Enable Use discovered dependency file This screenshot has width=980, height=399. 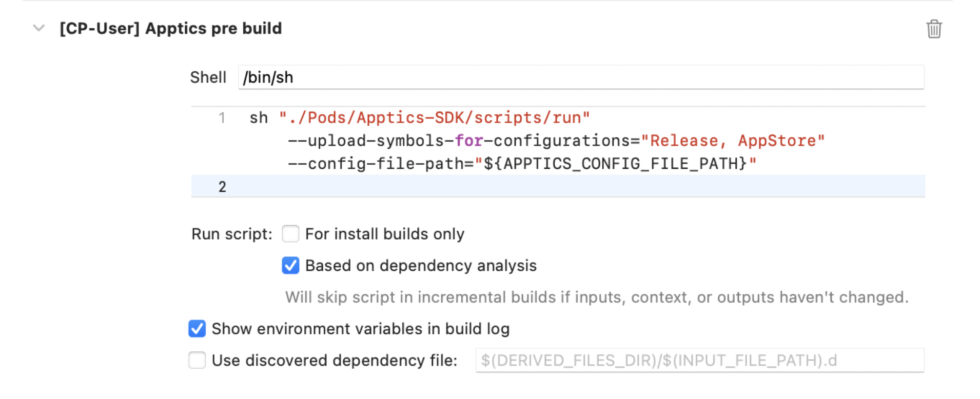click(x=197, y=361)
